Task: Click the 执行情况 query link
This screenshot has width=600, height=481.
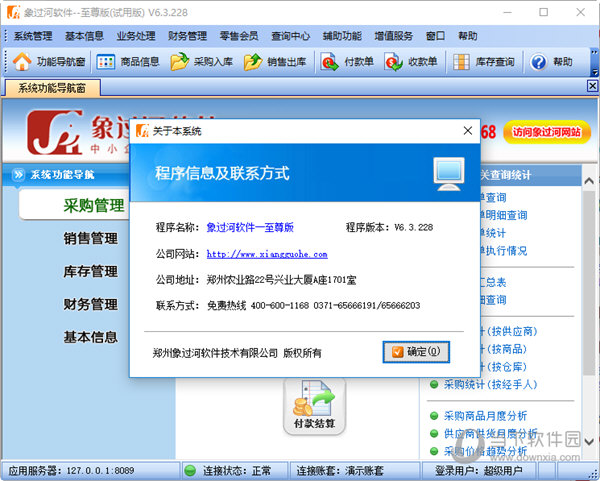Action: [x=503, y=251]
